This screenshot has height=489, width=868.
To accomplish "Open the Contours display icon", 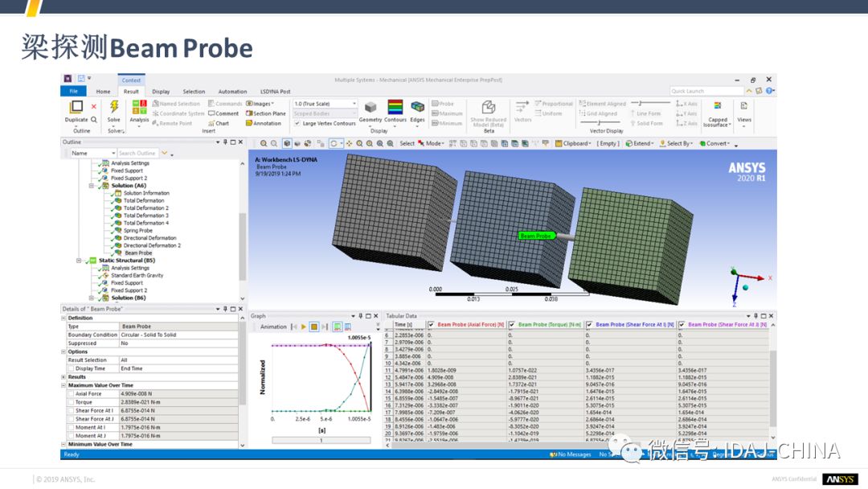I will coord(395,107).
